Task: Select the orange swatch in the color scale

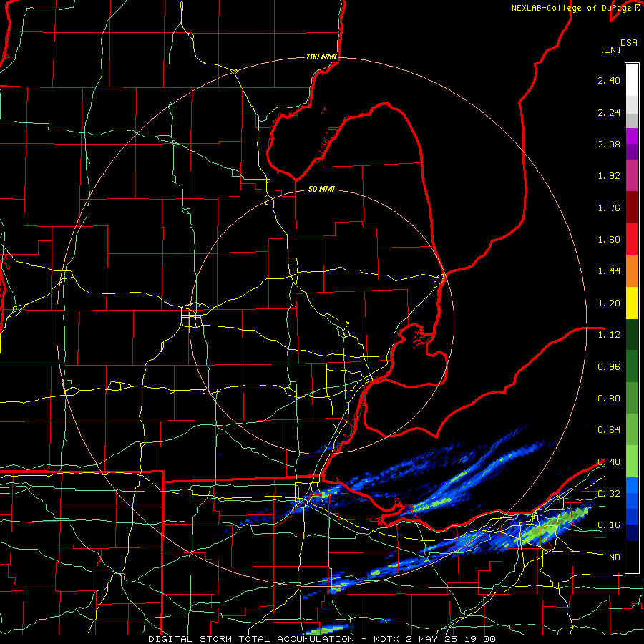Action: tap(632, 271)
